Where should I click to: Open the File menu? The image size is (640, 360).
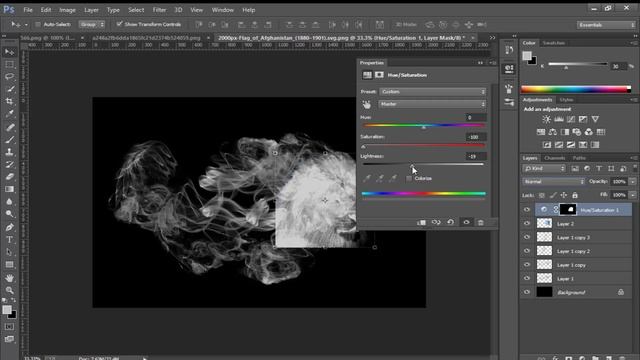[28, 10]
